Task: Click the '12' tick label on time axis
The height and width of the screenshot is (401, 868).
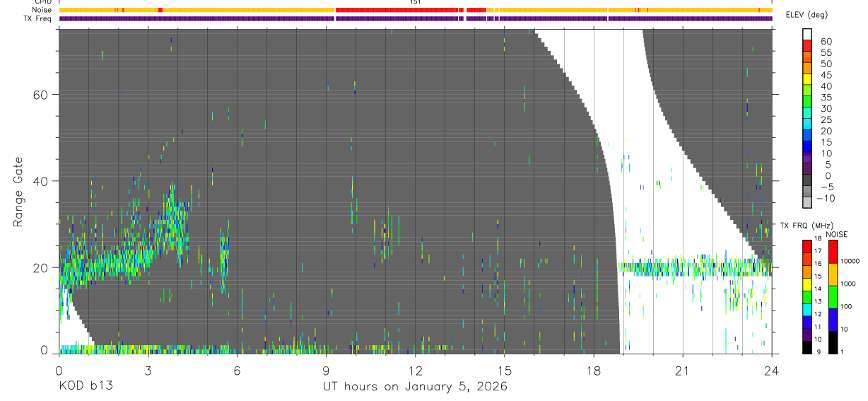Action: click(x=415, y=370)
